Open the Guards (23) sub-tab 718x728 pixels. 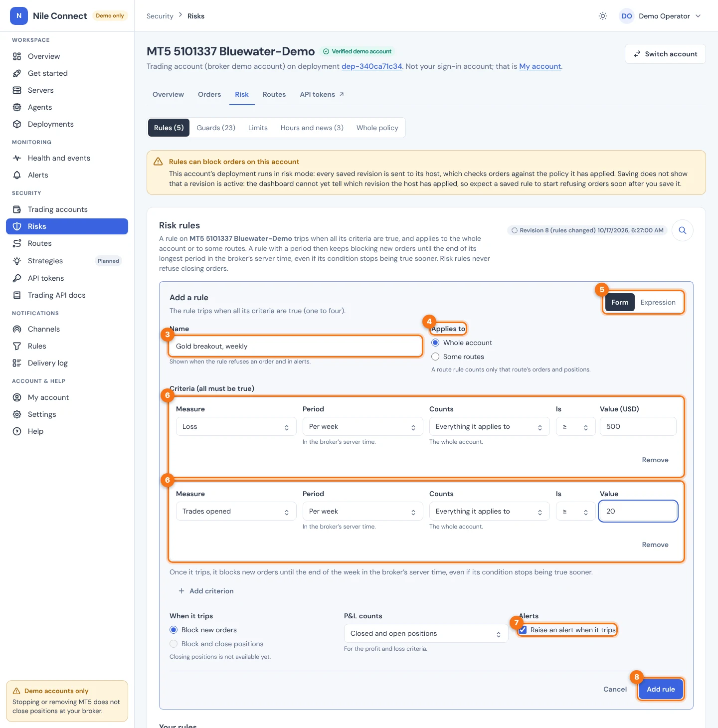(x=216, y=128)
